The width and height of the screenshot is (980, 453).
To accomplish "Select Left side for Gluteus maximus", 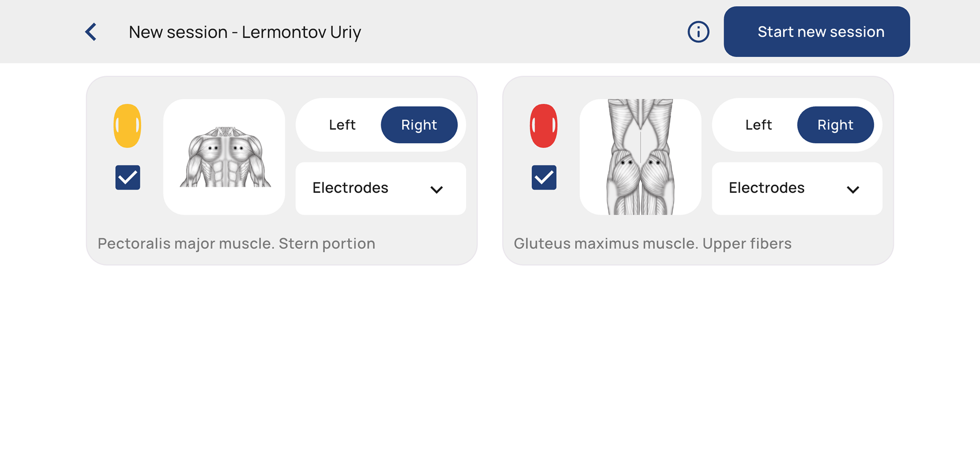I will [758, 125].
